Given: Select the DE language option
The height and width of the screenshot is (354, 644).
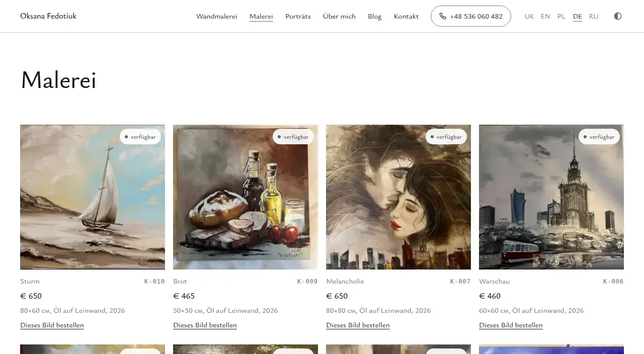Looking at the screenshot, I should [x=578, y=16].
